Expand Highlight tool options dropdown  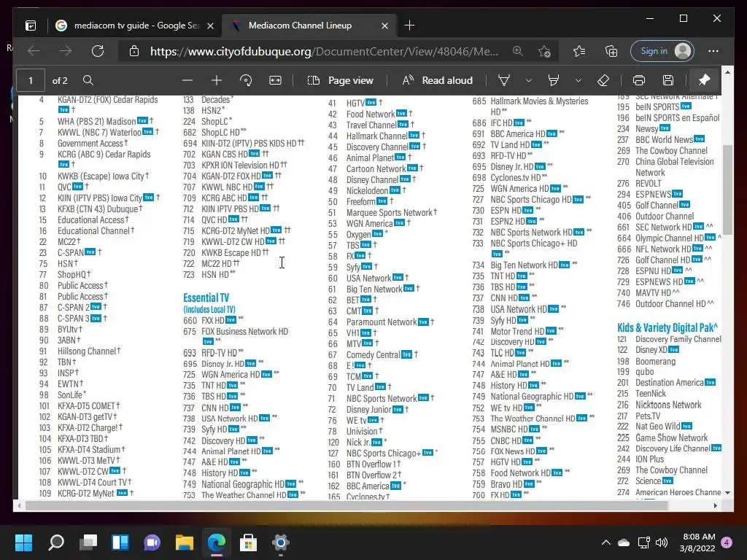[x=578, y=80]
